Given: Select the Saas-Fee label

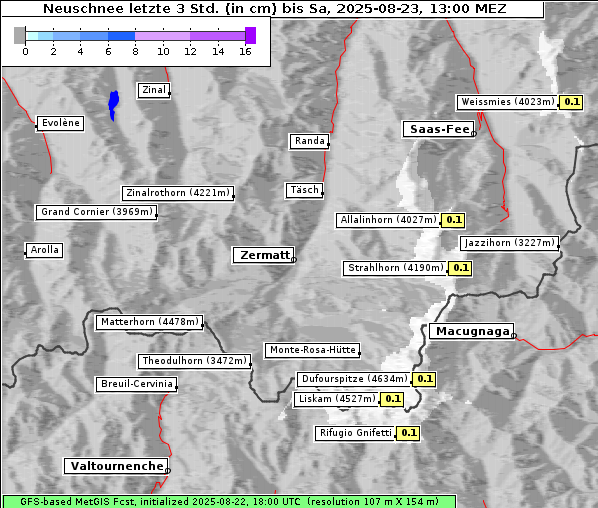Looking at the screenshot, I should click(438, 129).
